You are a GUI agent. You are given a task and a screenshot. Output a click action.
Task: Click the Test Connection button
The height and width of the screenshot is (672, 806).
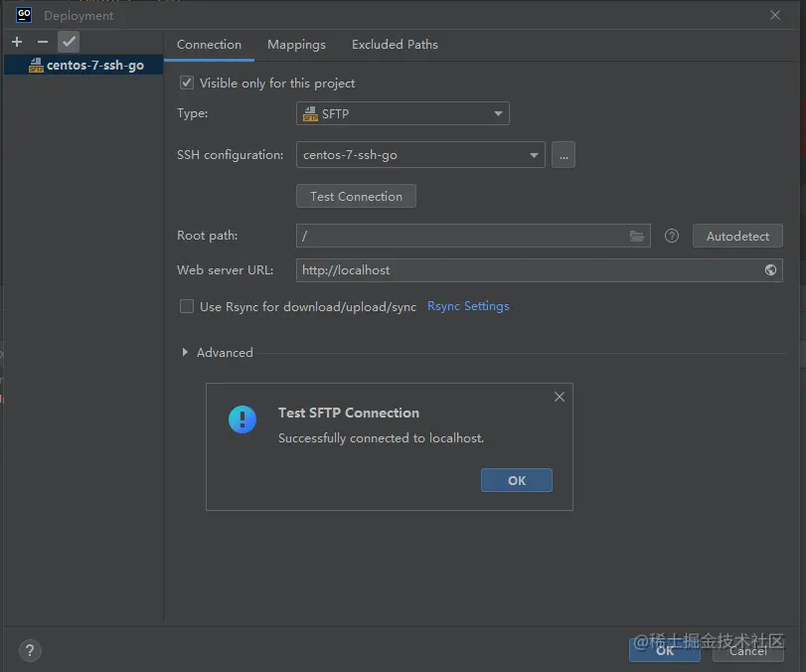pyautogui.click(x=356, y=197)
